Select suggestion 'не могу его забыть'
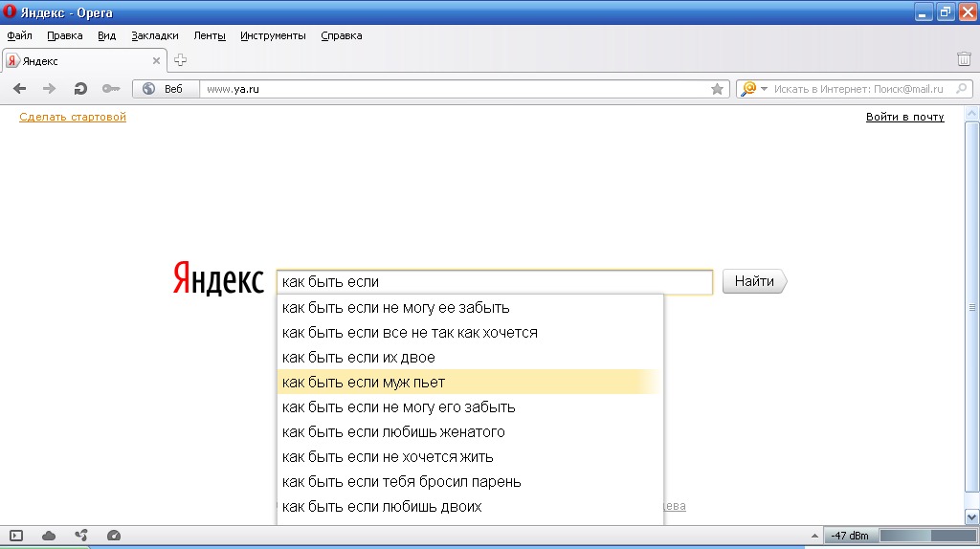 click(470, 406)
